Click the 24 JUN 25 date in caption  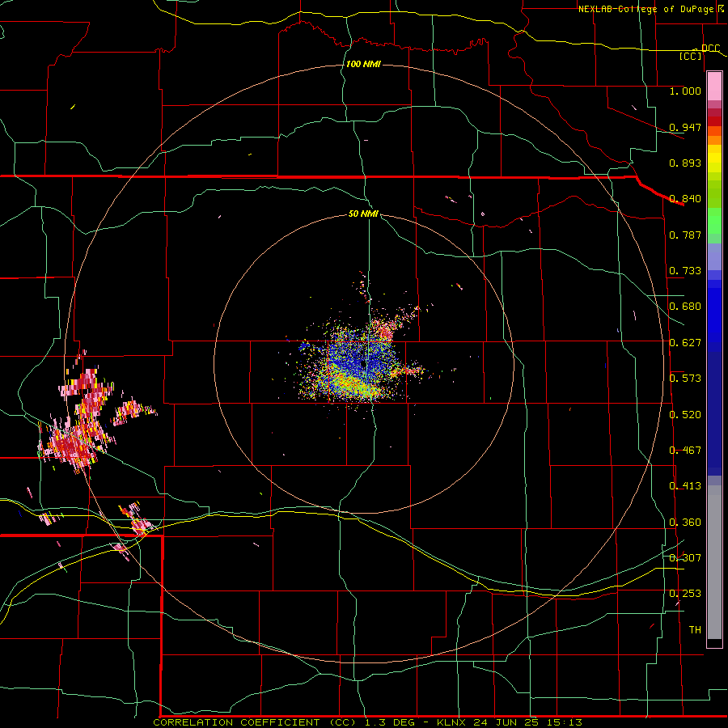point(506,722)
